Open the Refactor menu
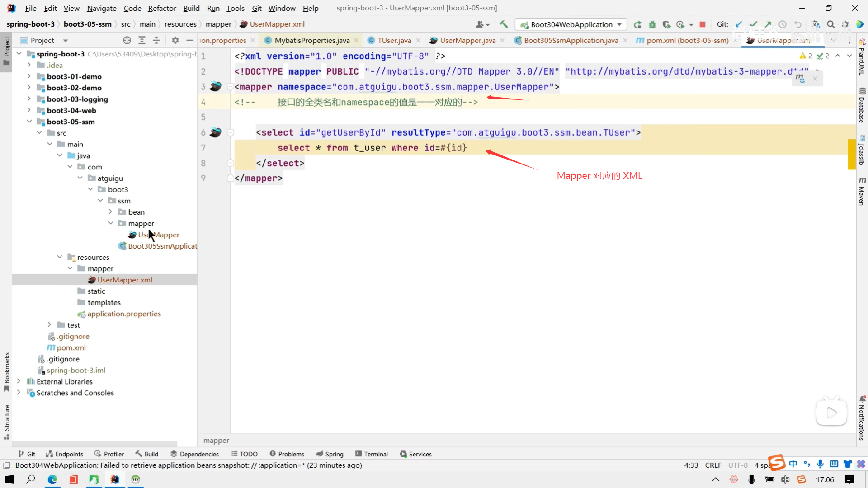 162,8
